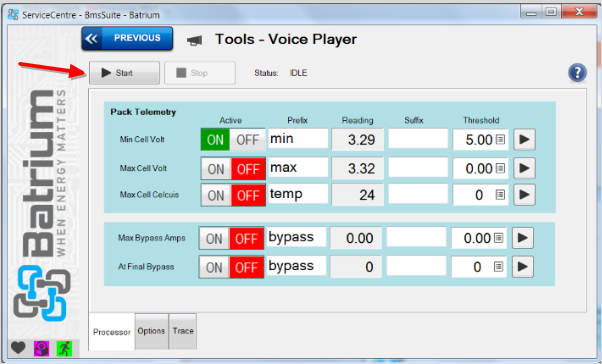602x364 pixels.
Task: Click Max Cell Volt suffix field
Action: [418, 167]
